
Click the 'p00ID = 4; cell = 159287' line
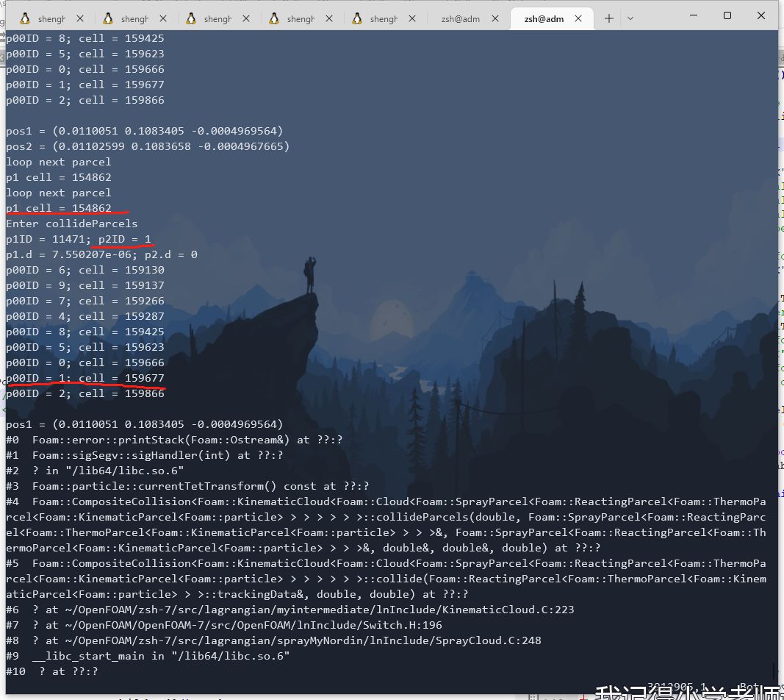85,317
